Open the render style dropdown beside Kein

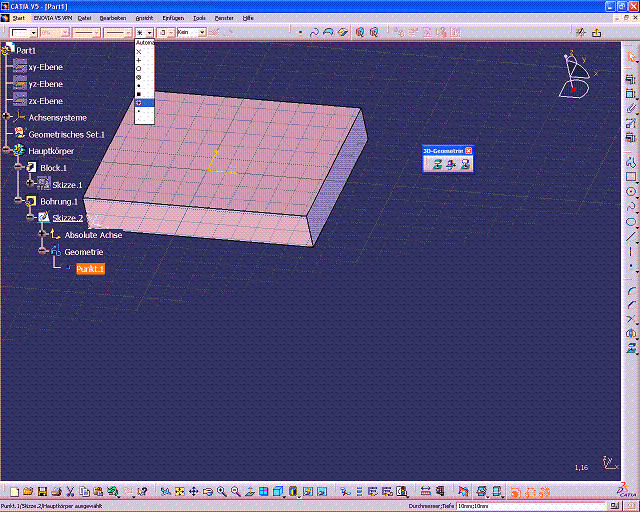(x=171, y=33)
